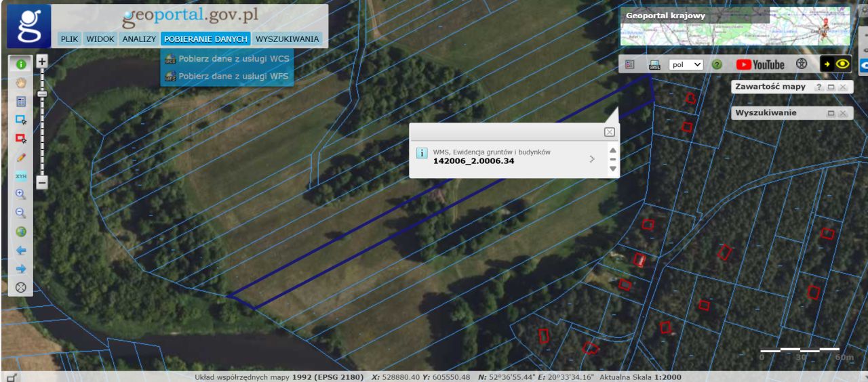Toggle the yellow eye high-contrast mode
868x382 pixels.
pos(836,64)
